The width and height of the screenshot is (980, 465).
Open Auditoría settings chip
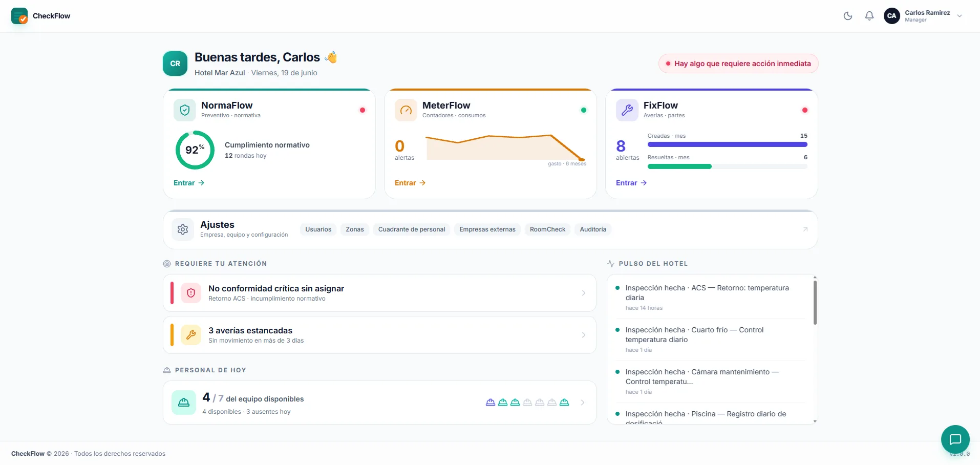tap(593, 229)
